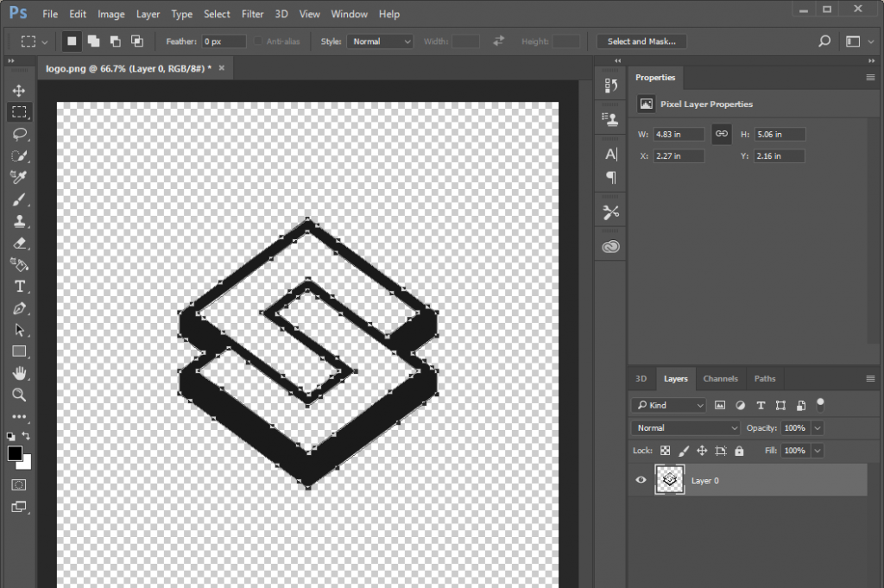This screenshot has height=588, width=884.
Task: Select the Move tool
Action: 19,91
